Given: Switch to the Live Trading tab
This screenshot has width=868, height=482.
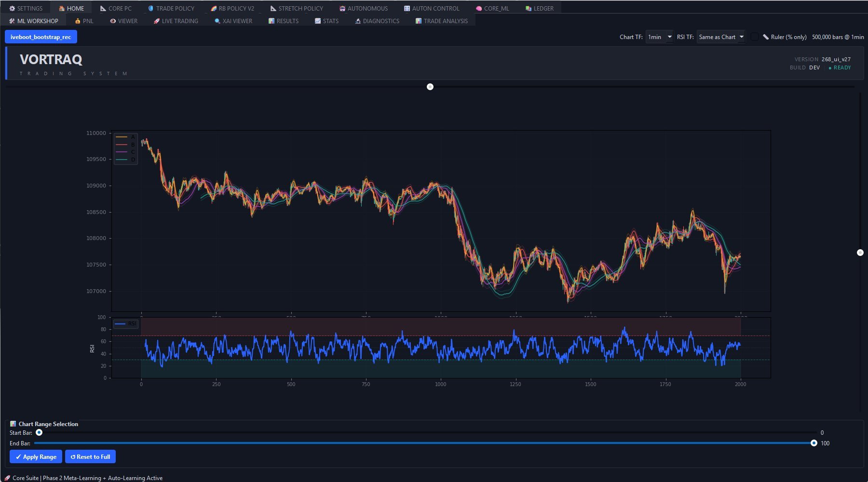Looking at the screenshot, I should (176, 21).
